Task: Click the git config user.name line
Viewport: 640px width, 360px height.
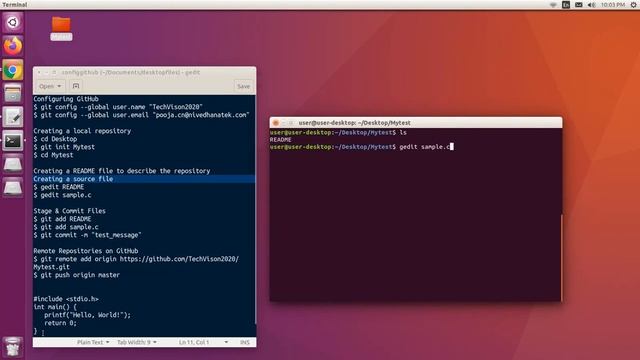Action: point(118,107)
